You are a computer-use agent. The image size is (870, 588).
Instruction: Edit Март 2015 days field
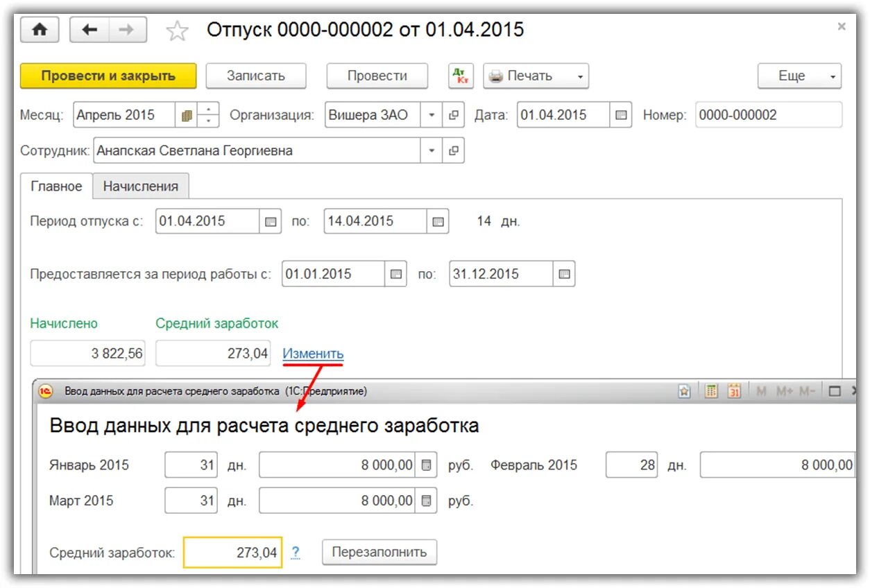click(191, 501)
